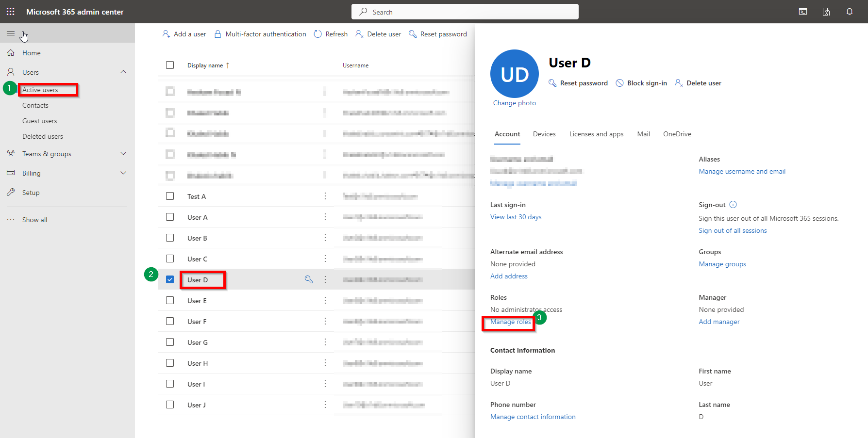The height and width of the screenshot is (438, 868).
Task: Click the Sign-out info icon
Action: pyautogui.click(x=733, y=205)
